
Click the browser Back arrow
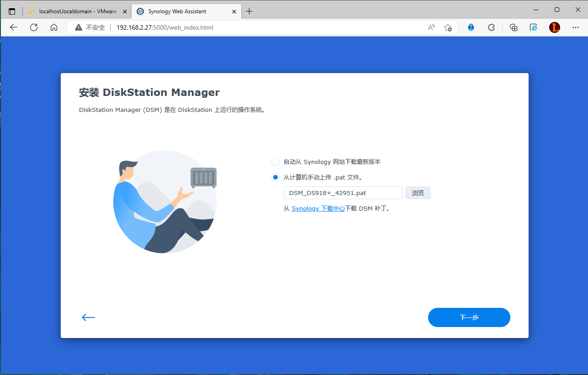click(x=14, y=27)
